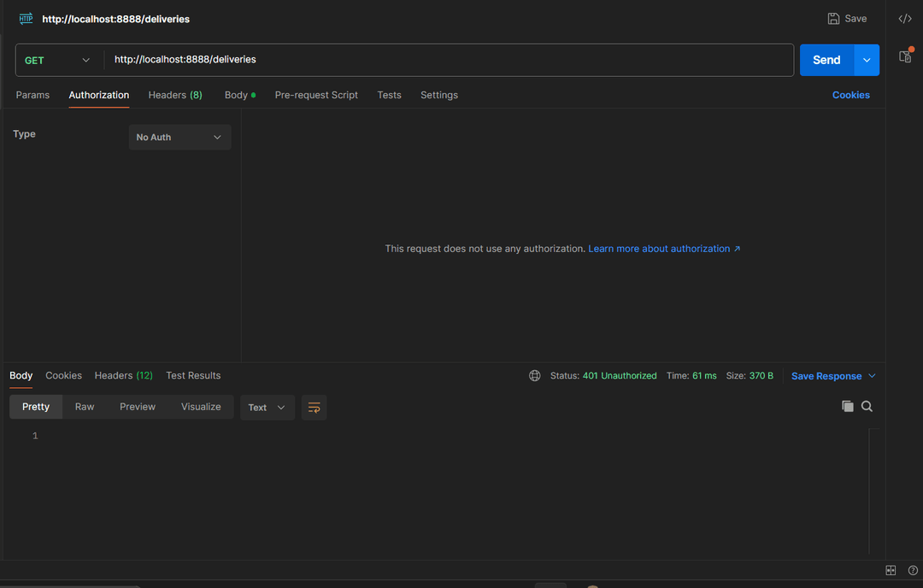This screenshot has height=588, width=923.
Task: Click the two-pane layout icon
Action: [891, 570]
